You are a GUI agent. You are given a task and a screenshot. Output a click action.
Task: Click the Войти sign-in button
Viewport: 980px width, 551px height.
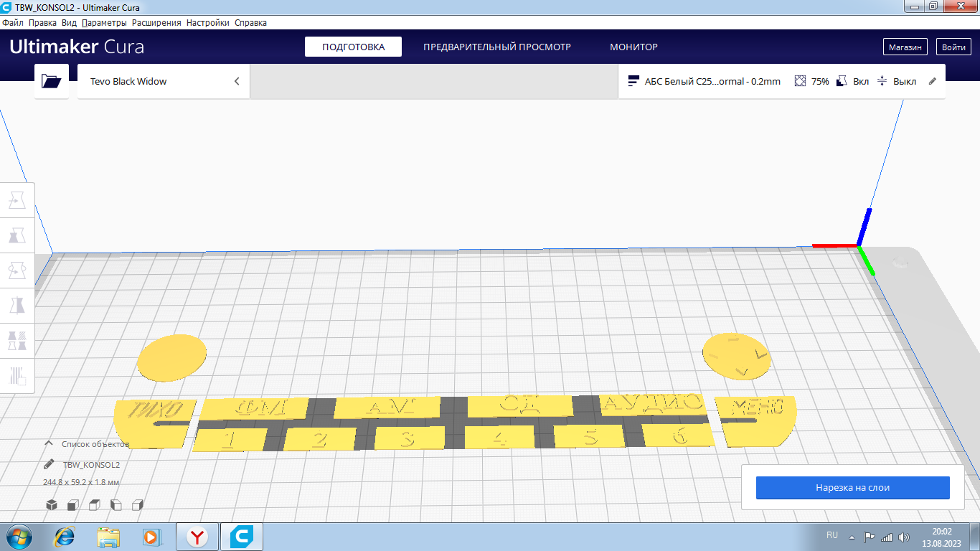click(953, 47)
